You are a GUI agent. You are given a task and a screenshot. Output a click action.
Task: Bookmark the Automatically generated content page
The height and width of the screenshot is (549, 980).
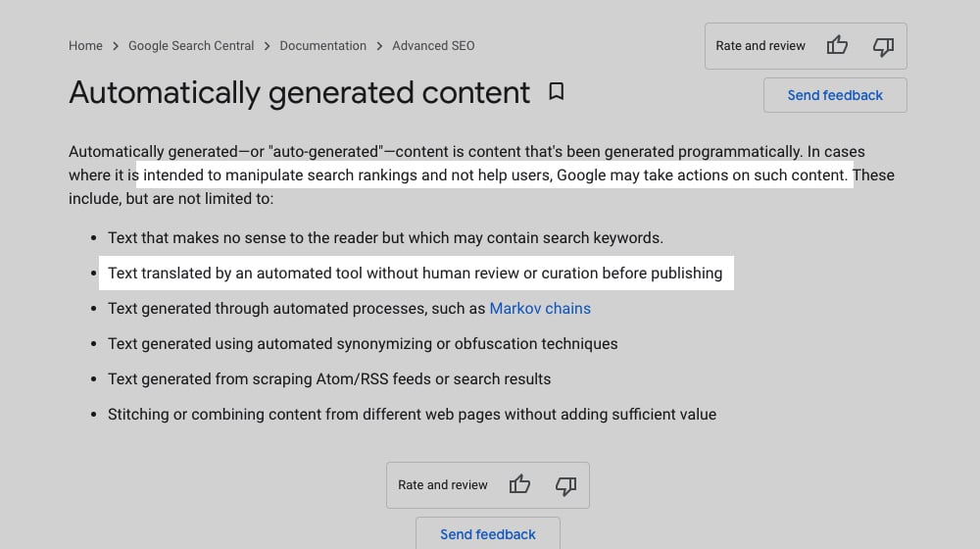pos(557,92)
